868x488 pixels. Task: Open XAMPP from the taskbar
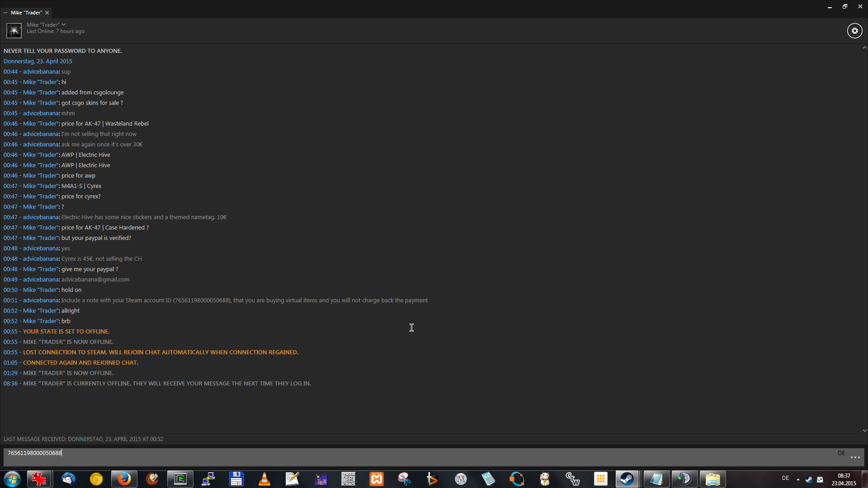(x=377, y=479)
